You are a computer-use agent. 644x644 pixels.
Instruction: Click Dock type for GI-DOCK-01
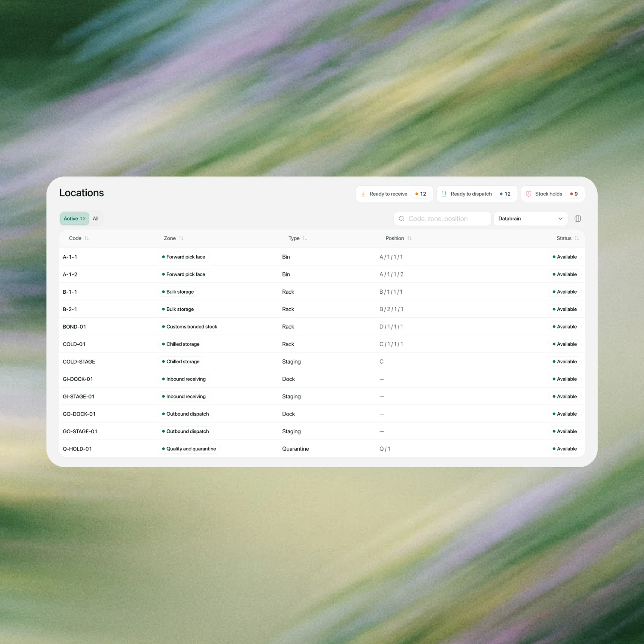pyautogui.click(x=289, y=379)
